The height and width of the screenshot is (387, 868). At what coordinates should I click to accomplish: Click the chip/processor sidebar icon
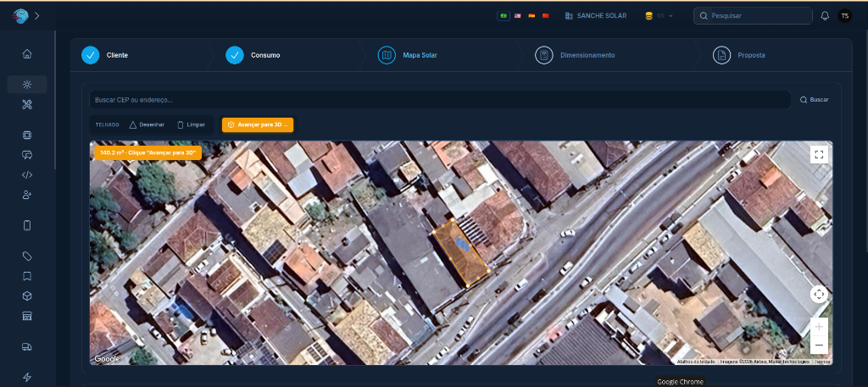(x=27, y=135)
